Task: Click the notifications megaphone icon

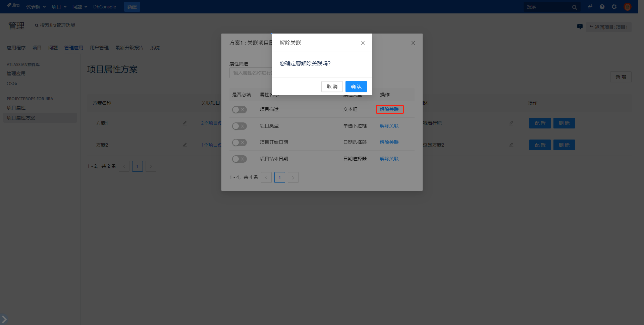Action: [x=590, y=7]
